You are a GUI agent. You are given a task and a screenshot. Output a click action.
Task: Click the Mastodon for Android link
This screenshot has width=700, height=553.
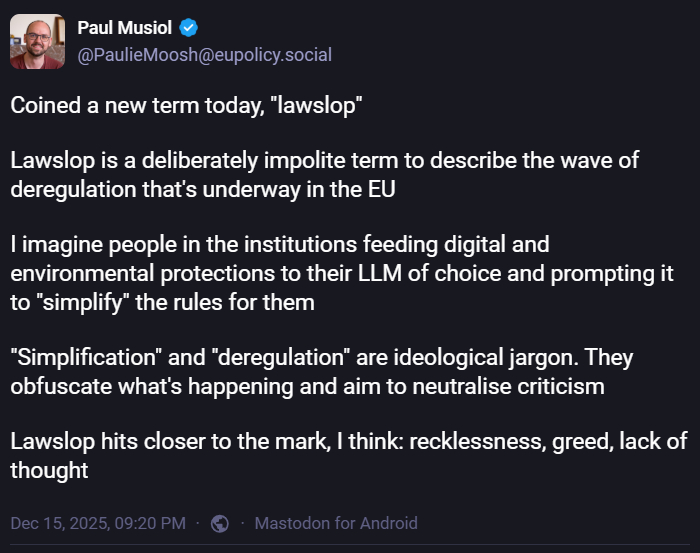[336, 523]
